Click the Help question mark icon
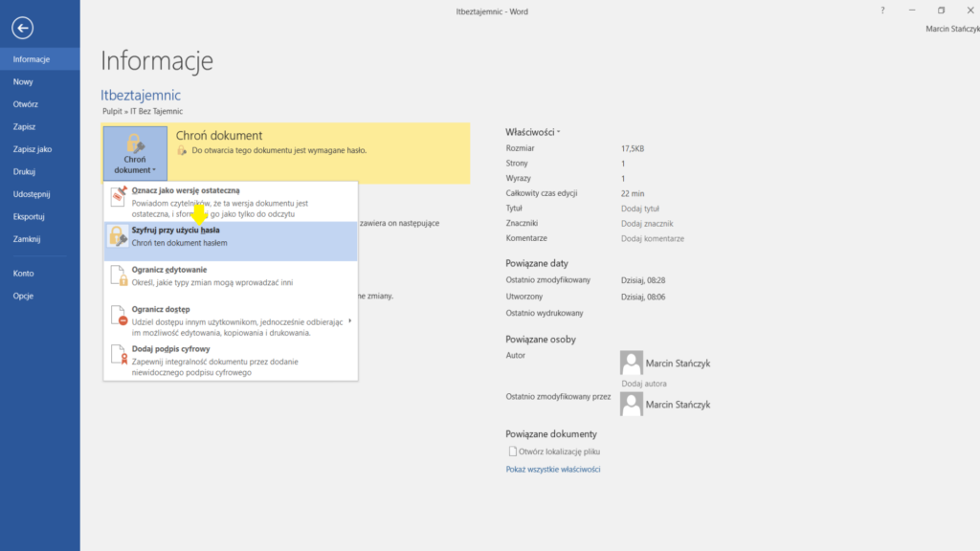This screenshot has height=551, width=980. point(881,11)
